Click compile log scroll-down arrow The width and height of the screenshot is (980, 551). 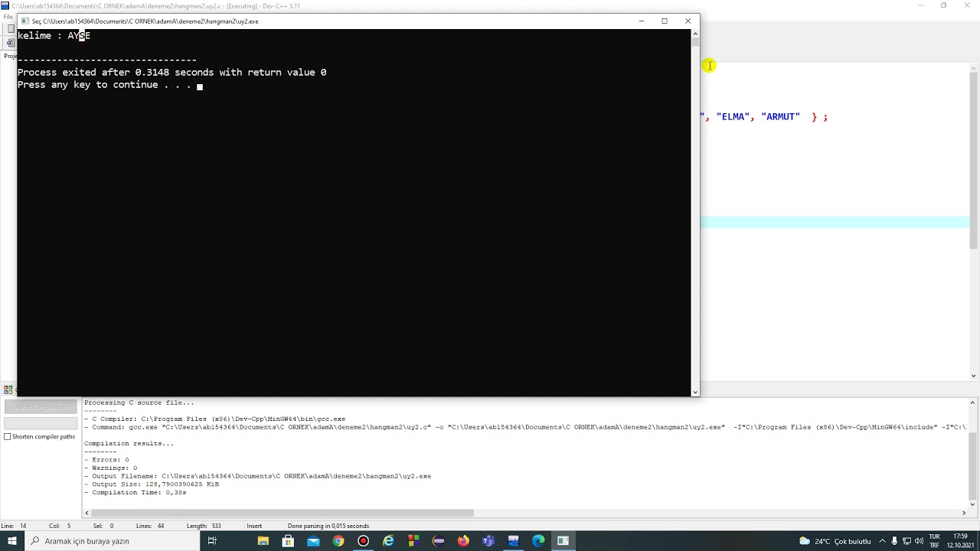(x=973, y=504)
